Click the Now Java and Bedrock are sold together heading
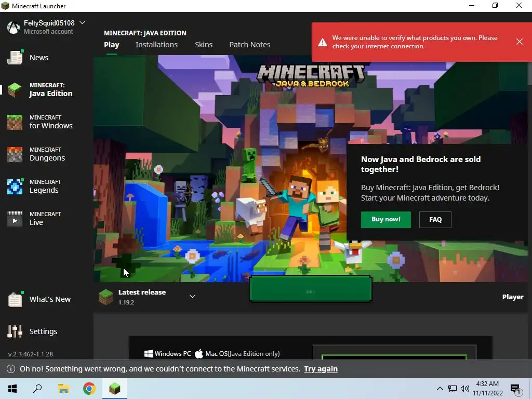The width and height of the screenshot is (532, 399). [x=421, y=164]
